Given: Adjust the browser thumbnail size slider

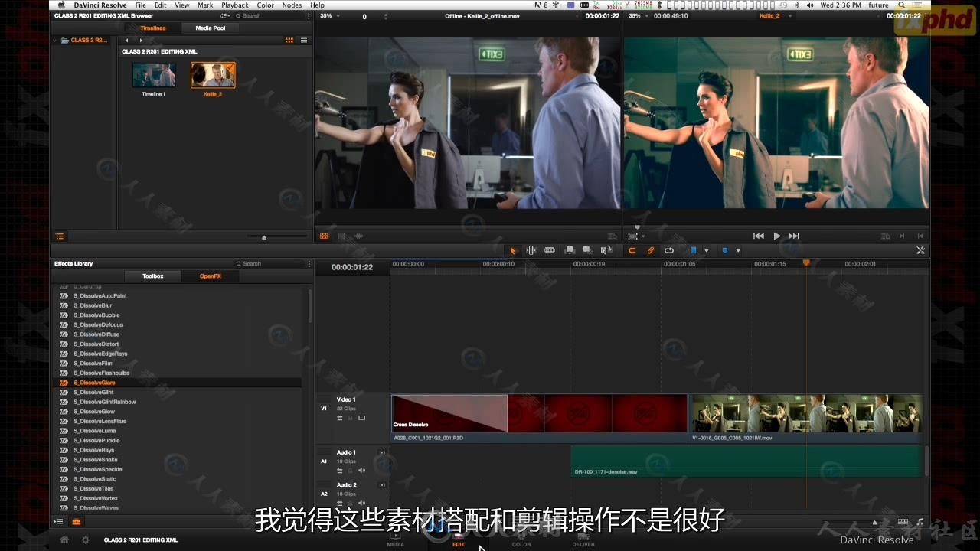Looking at the screenshot, I should click(x=264, y=237).
